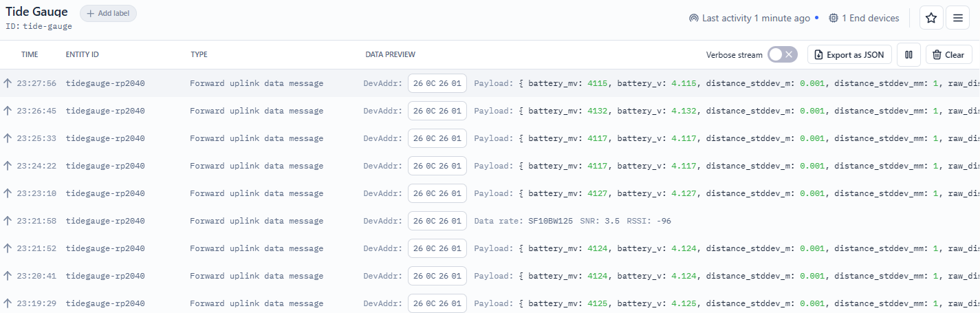Viewport: 980px width, 313px height.
Task: Click the DevAddr box at 23:25:33
Action: click(437, 138)
